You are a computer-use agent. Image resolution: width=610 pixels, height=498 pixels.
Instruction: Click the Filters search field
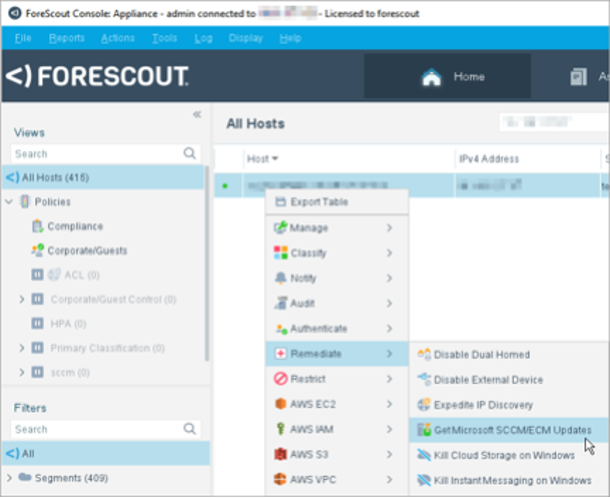click(x=105, y=430)
